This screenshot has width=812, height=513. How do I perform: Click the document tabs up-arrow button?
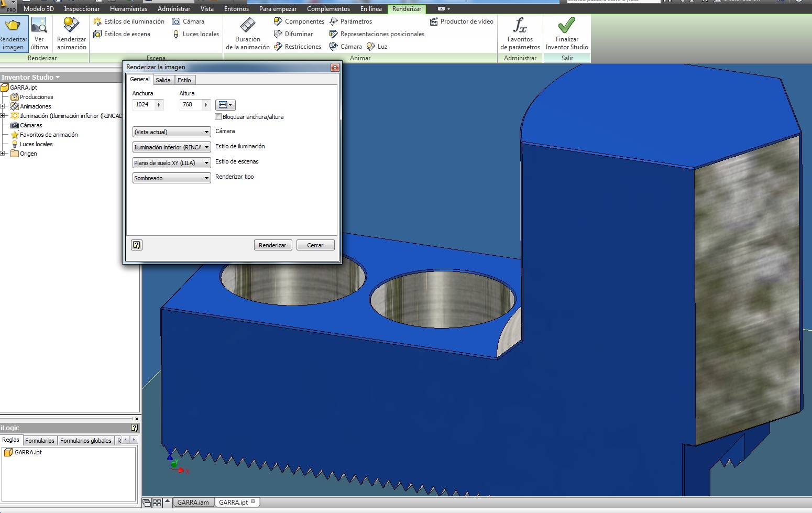[x=167, y=502]
